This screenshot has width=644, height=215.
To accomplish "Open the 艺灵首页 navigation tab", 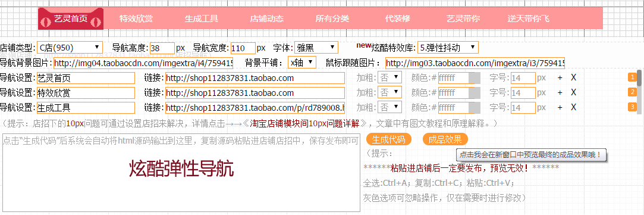I will click(x=71, y=18).
